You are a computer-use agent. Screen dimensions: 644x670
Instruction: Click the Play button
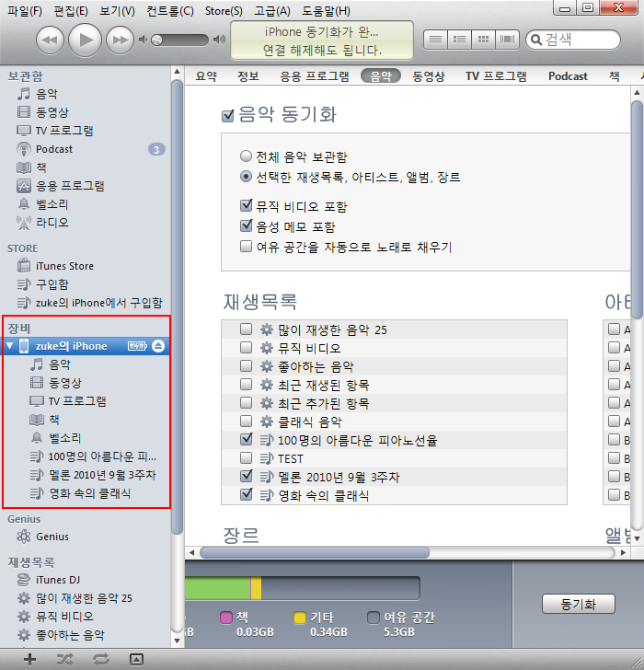click(x=85, y=40)
